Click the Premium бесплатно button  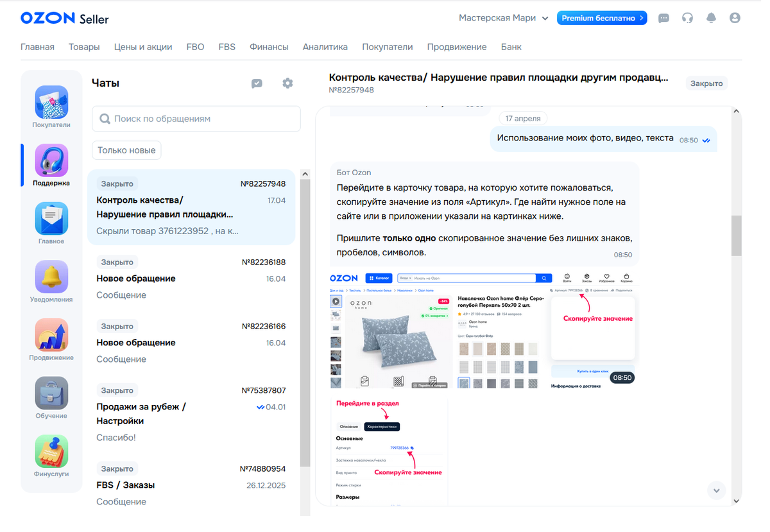pyautogui.click(x=602, y=18)
